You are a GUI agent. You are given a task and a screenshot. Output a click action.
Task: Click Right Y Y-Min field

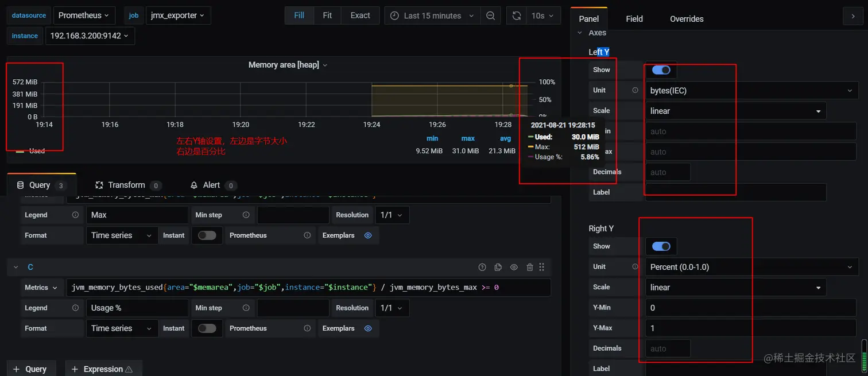pos(751,308)
